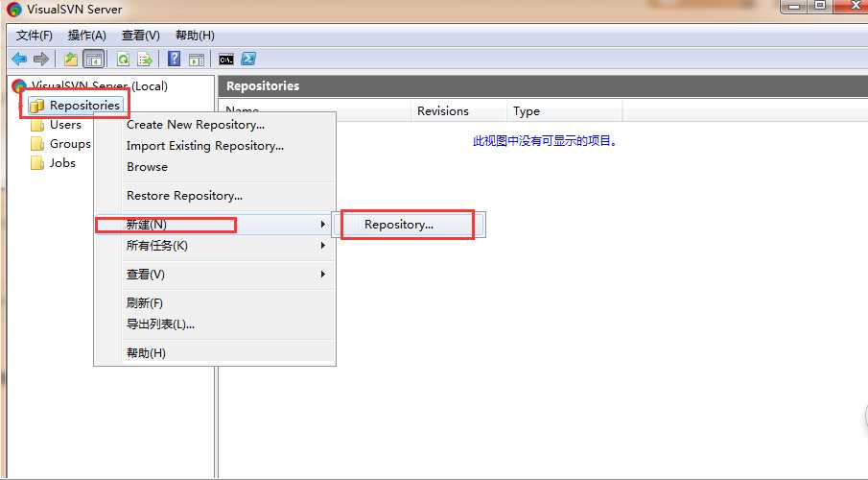Sort by the Type column header
The image size is (868, 480).
point(564,110)
